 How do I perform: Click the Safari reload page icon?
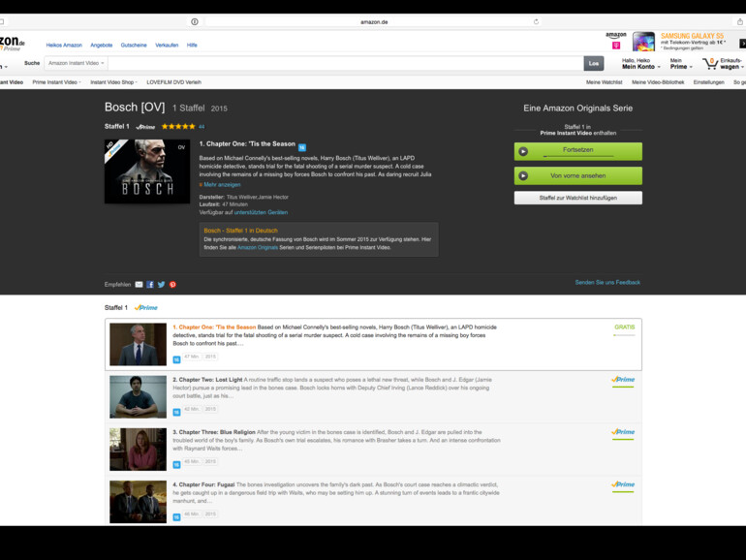tap(536, 22)
